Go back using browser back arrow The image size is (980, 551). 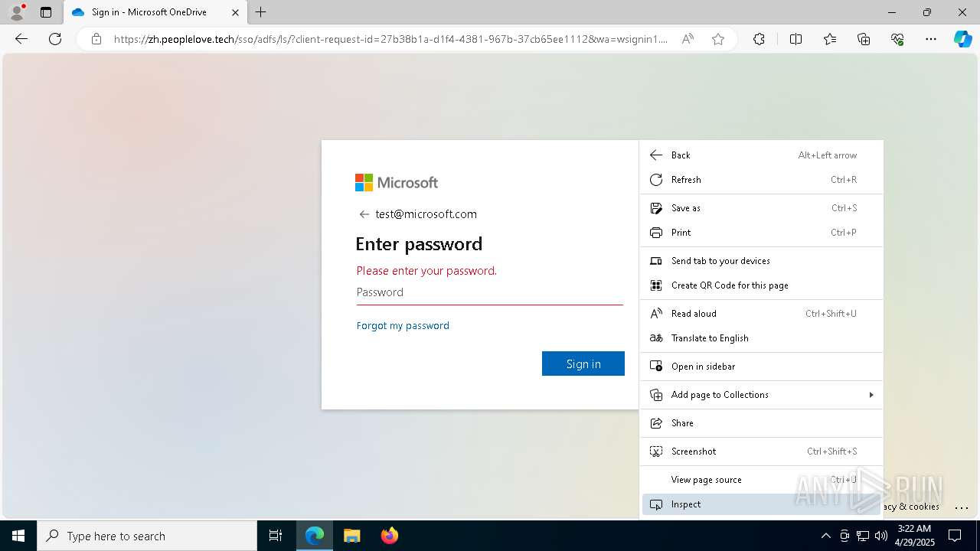click(21, 39)
